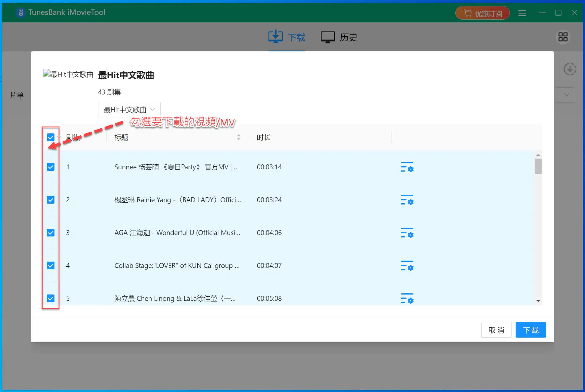This screenshot has width=585, height=392.
Task: Open settings for Collab Stage LOVER video
Action: click(407, 266)
